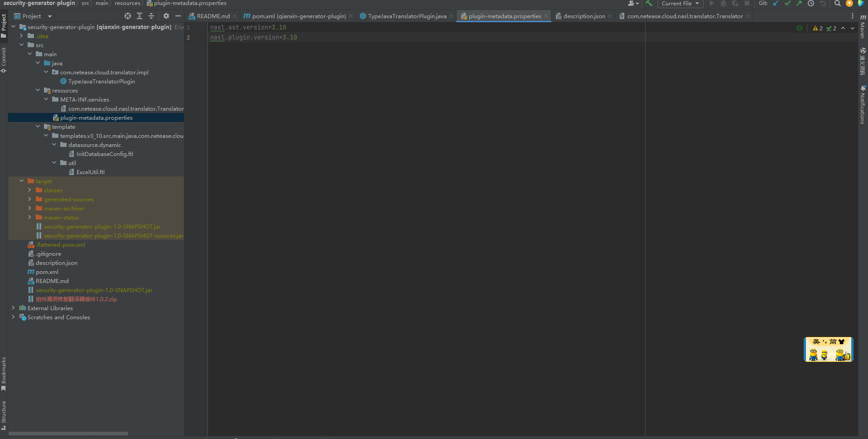Screen dimensions: 868x439
Task: Click the Debug bug icon
Action: (723, 3)
